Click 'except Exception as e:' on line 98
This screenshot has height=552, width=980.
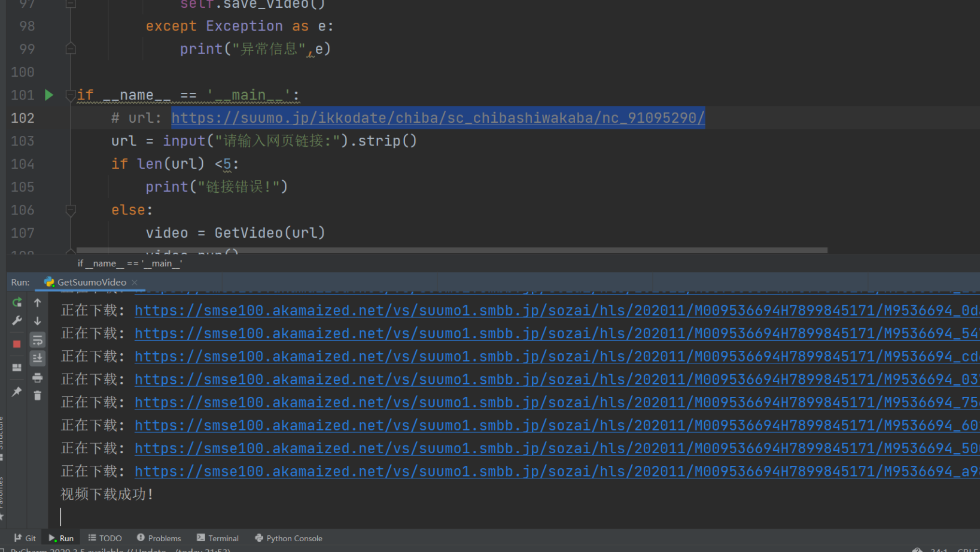[240, 26]
